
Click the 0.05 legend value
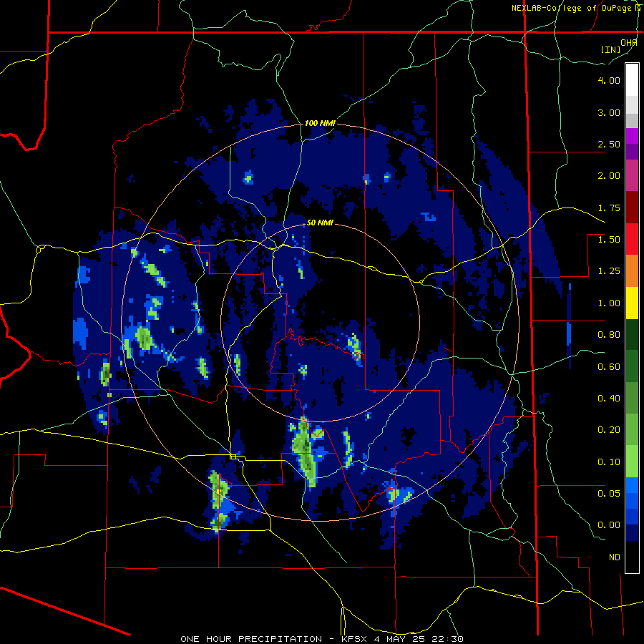[609, 494]
